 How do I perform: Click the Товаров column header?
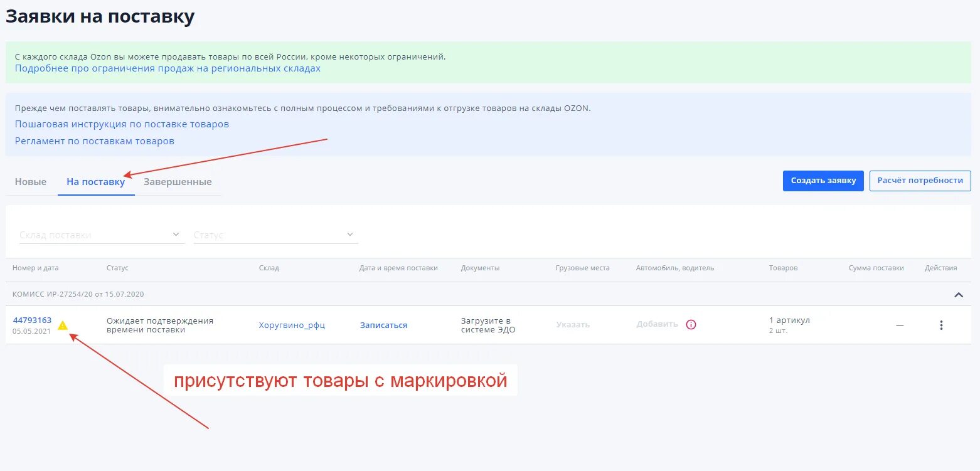[x=783, y=268]
